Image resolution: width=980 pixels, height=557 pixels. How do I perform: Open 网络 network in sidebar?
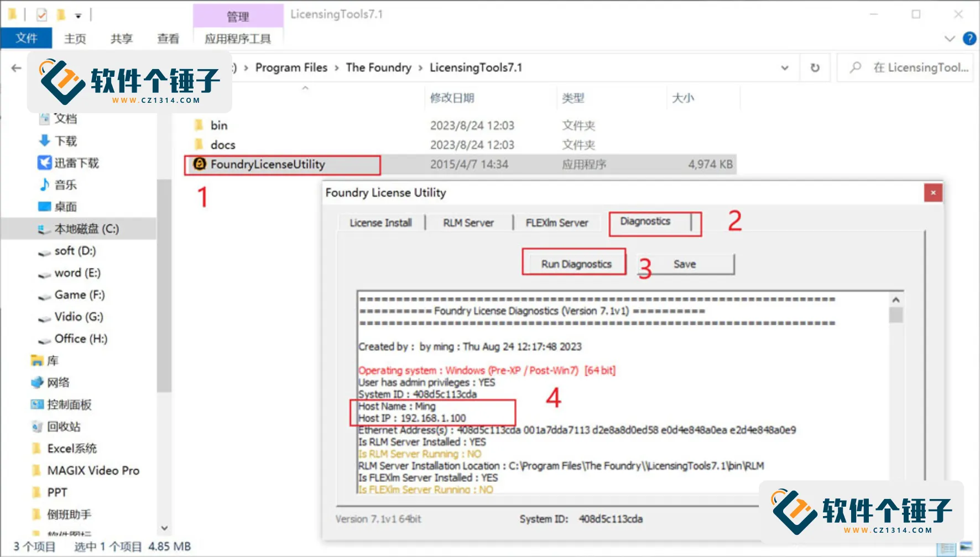tap(58, 382)
